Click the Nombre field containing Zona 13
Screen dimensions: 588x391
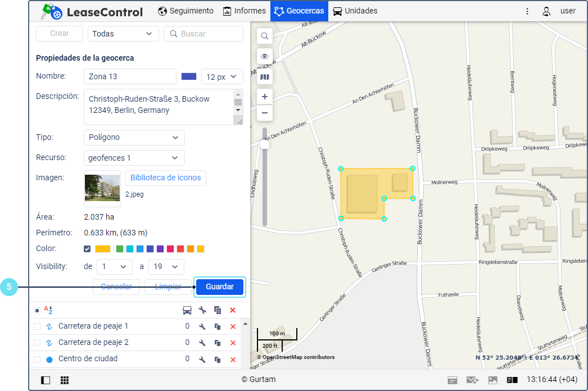130,76
